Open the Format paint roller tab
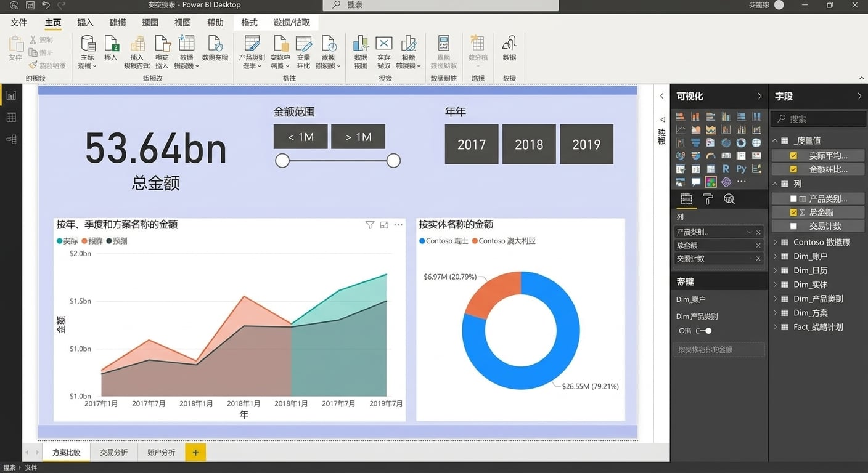868x473 pixels. click(708, 199)
